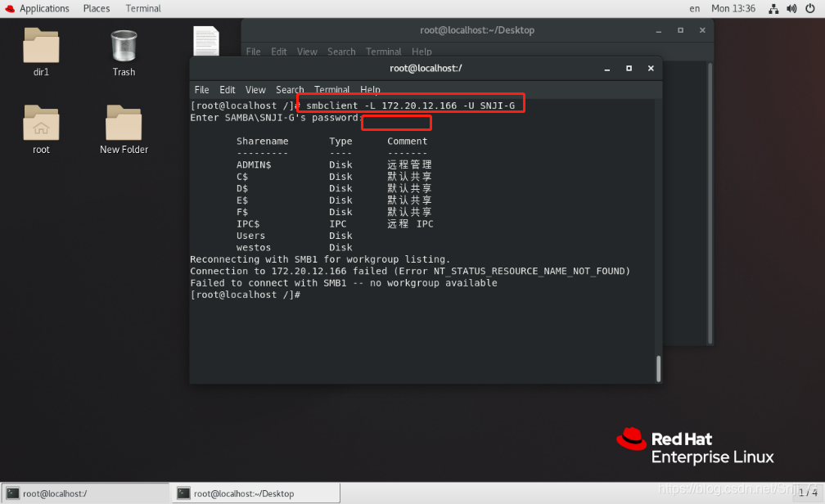This screenshot has width=825, height=504.
Task: Open the clock showing Mon 13:36
Action: 733,8
